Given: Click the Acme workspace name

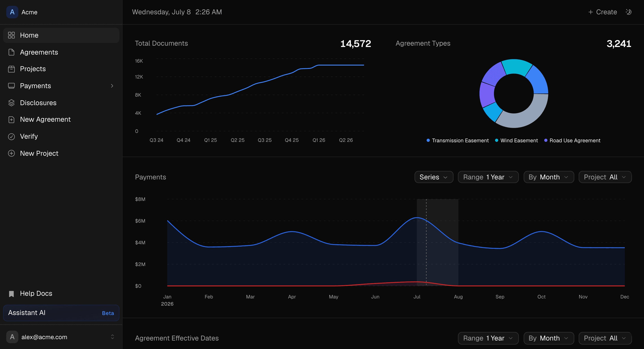Looking at the screenshot, I should 30,12.
